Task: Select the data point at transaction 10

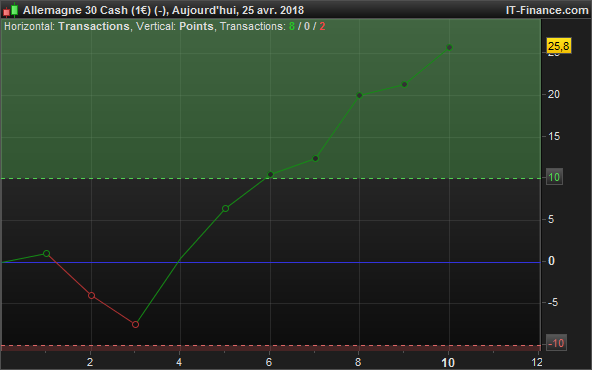Action: [449, 47]
